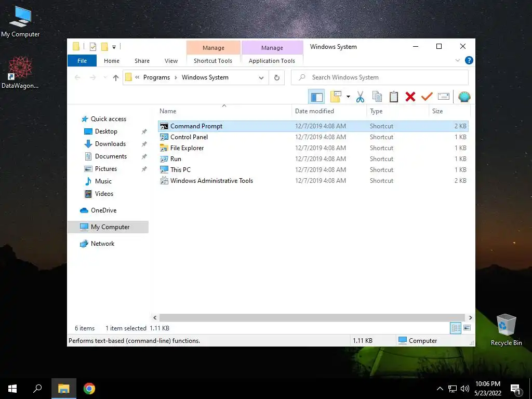The height and width of the screenshot is (399, 532).
Task: Select the Control Panel shortcut
Action: (313, 137)
